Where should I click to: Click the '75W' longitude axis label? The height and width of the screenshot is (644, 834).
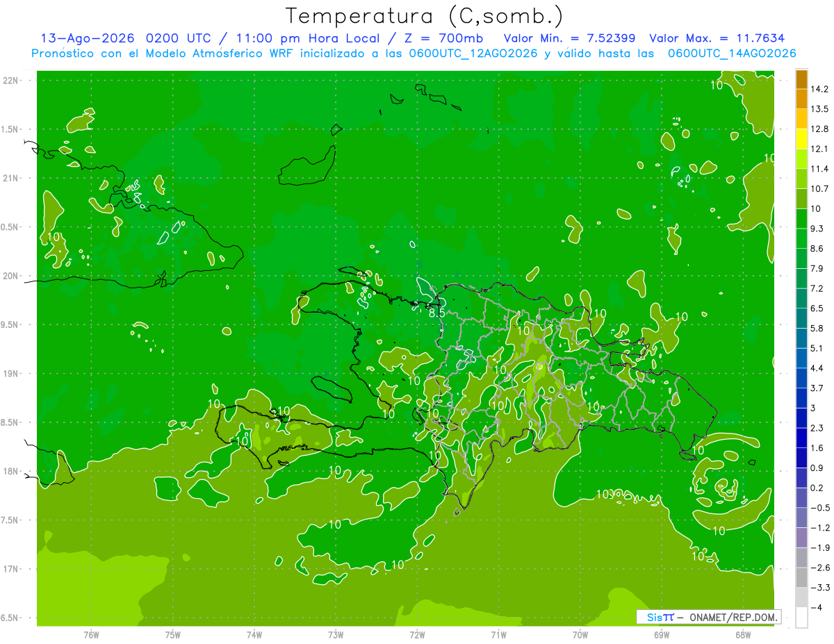coord(172,634)
